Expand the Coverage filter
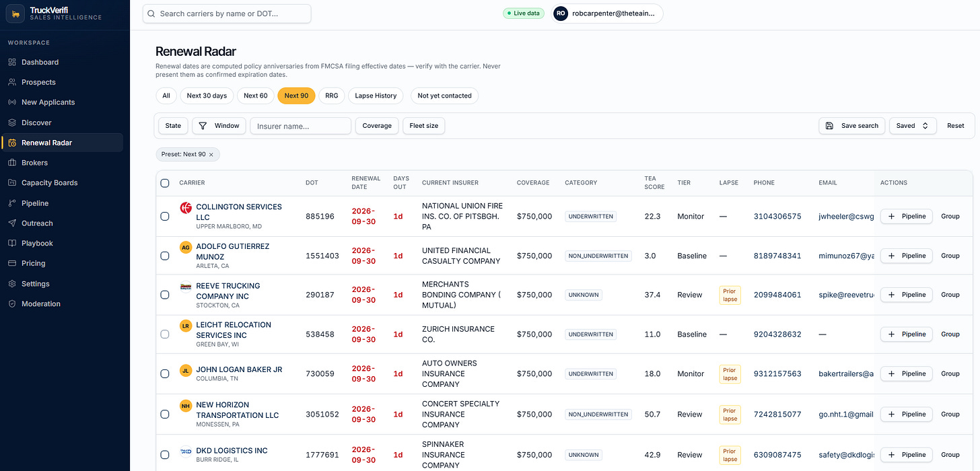The height and width of the screenshot is (471, 980). point(377,126)
